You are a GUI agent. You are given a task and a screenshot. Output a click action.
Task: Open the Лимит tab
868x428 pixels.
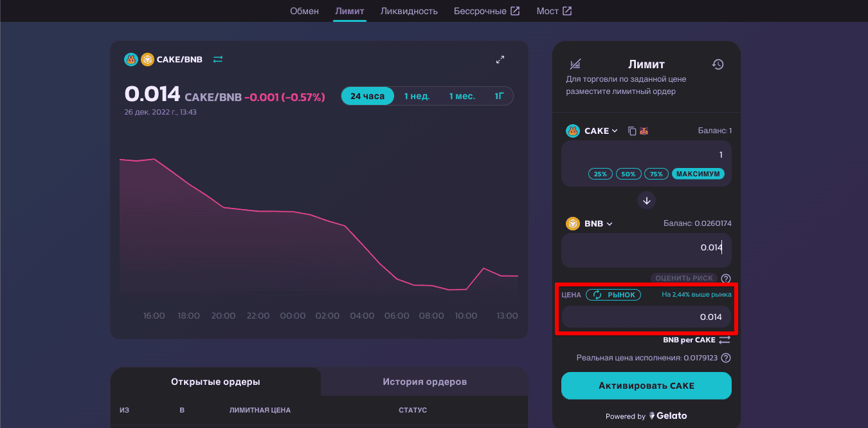(350, 11)
